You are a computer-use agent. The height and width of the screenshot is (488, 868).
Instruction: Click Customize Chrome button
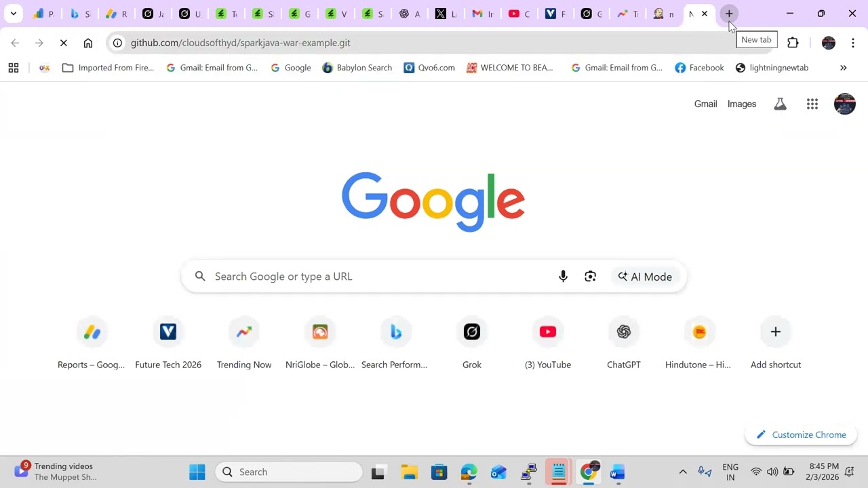(x=801, y=434)
